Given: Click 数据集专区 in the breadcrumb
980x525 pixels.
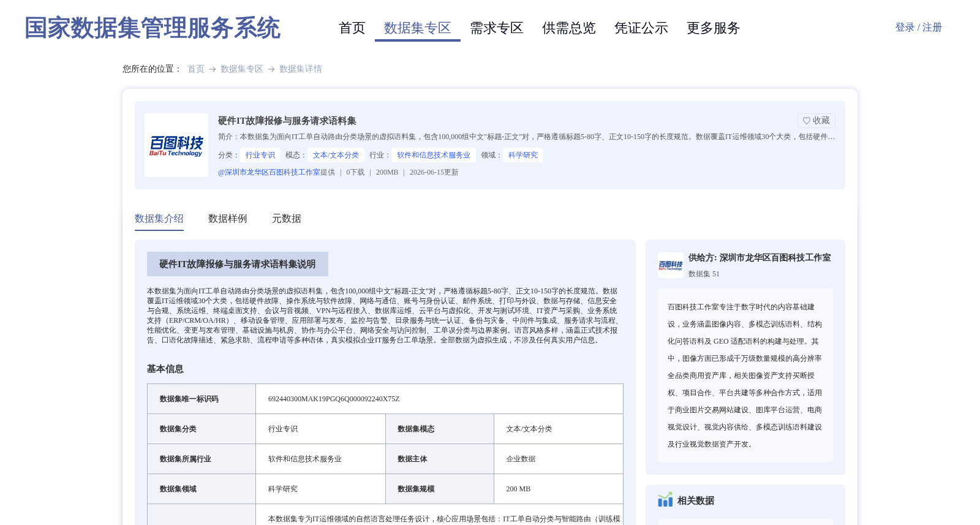Looking at the screenshot, I should [242, 69].
